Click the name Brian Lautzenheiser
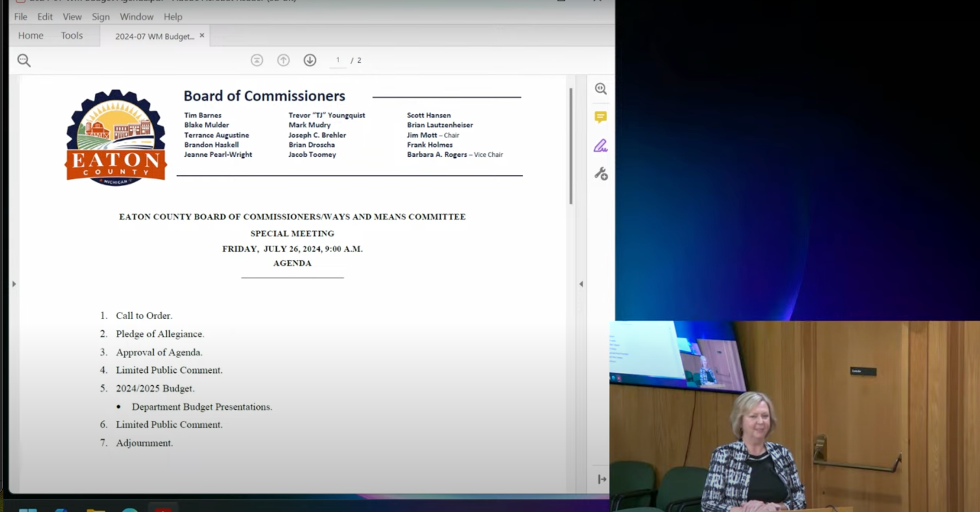Screen dimensions: 980x512 [440, 125]
